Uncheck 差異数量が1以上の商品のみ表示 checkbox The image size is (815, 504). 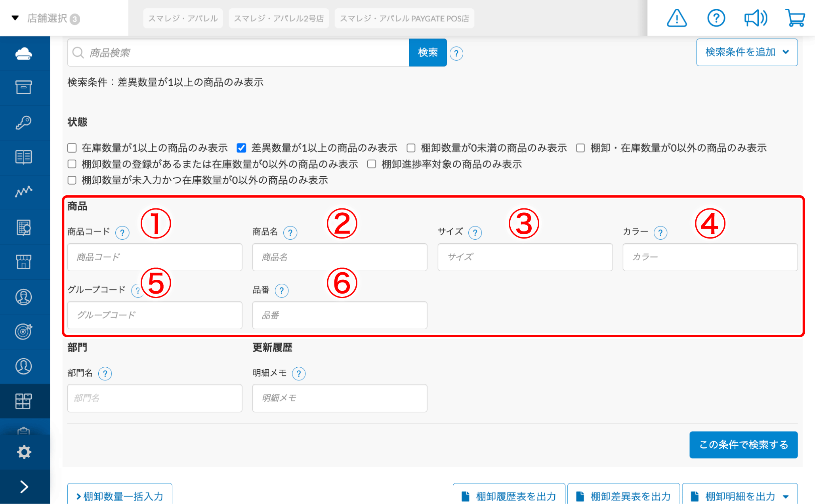coord(241,148)
